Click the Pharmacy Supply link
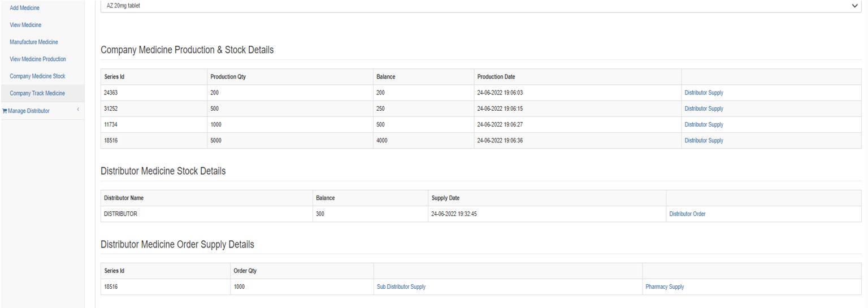The height and width of the screenshot is (308, 868). click(665, 287)
